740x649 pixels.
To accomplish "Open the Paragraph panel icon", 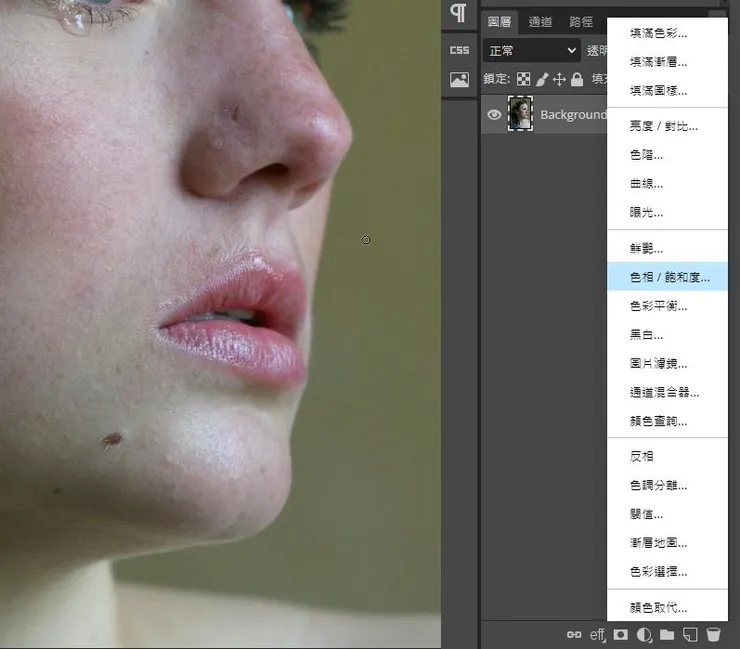I will [459, 13].
